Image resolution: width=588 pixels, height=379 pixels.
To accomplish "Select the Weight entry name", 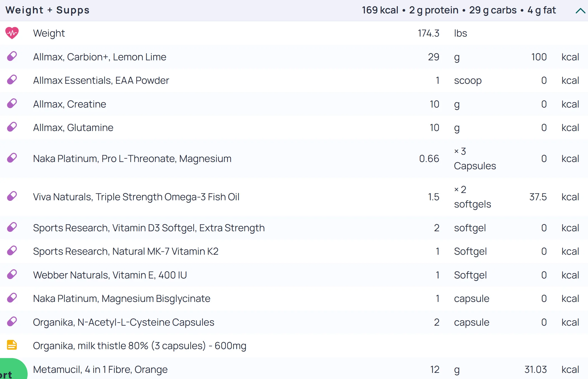I will pyautogui.click(x=49, y=33).
